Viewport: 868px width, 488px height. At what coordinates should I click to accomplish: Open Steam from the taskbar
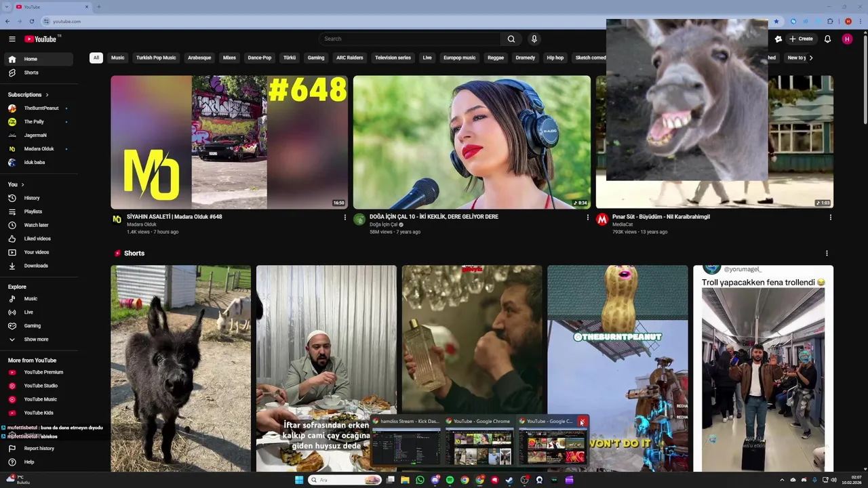tap(509, 480)
